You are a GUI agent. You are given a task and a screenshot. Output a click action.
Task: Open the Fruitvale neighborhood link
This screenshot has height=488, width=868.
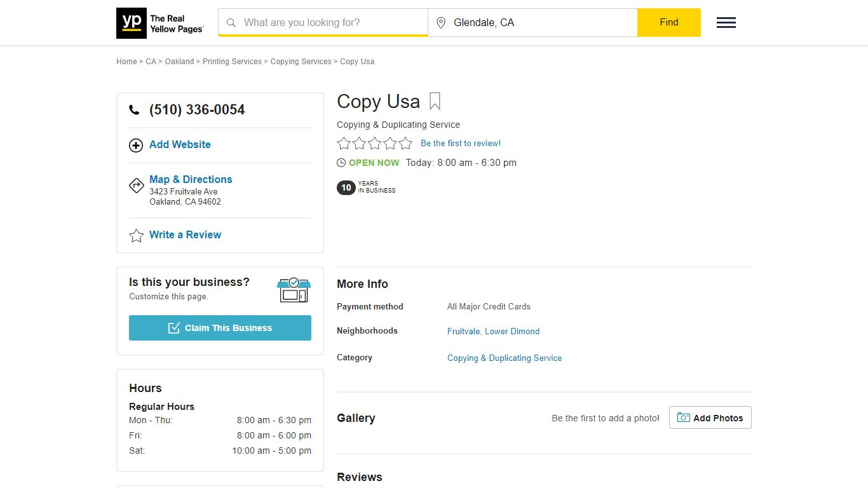(x=464, y=331)
